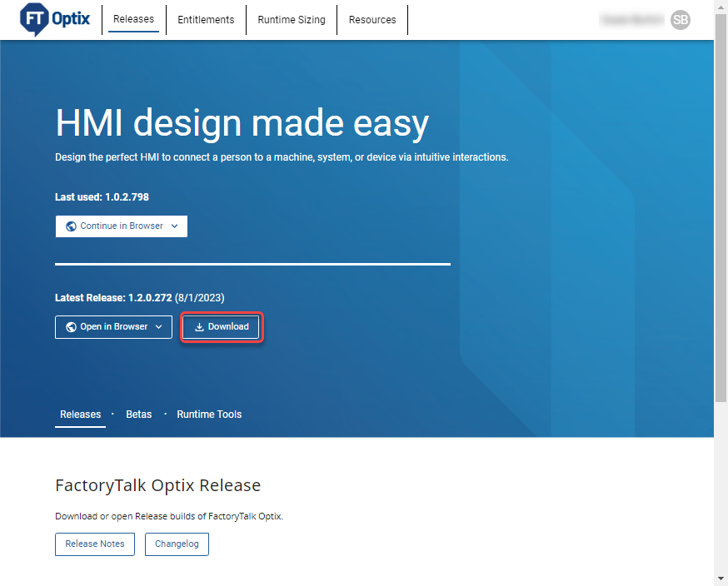Screen dimensions: 728x586
Task: Select the Releases section tab
Action: (81, 415)
